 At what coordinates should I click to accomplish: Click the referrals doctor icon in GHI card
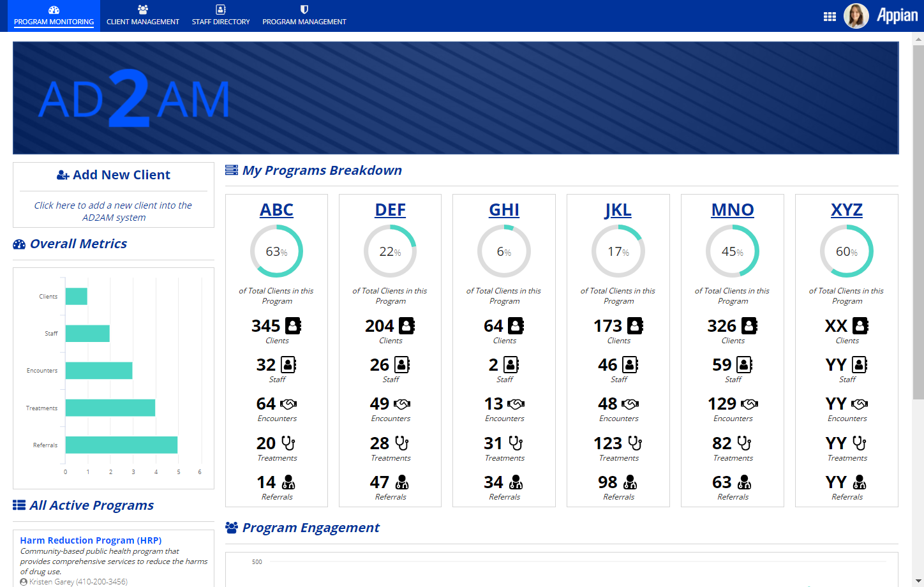coord(516,482)
